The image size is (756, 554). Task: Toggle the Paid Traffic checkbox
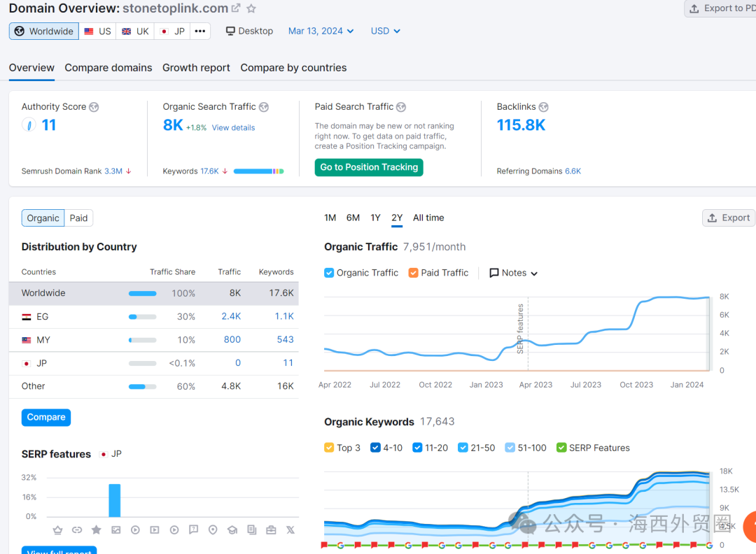[413, 273]
